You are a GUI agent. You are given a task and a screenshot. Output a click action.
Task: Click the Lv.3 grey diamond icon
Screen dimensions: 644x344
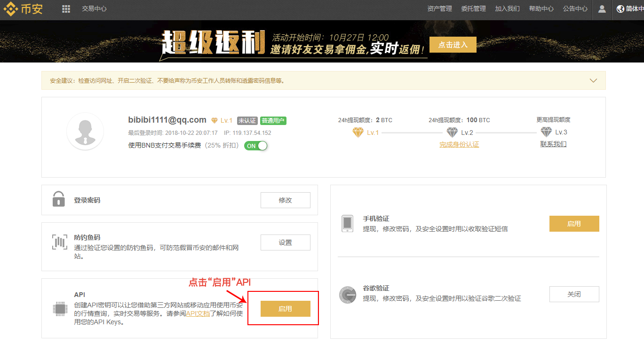546,132
